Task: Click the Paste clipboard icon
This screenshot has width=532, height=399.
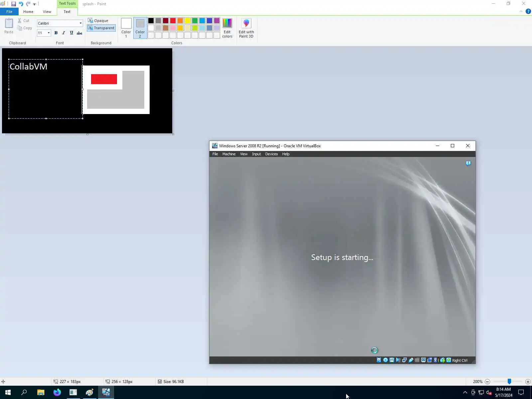Action: coord(9,23)
